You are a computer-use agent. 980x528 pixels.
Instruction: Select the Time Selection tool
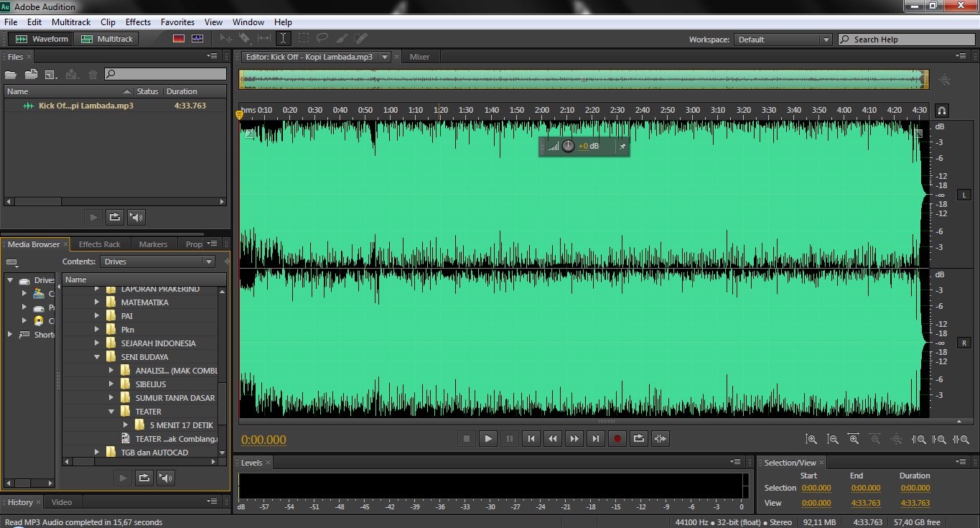pos(284,39)
